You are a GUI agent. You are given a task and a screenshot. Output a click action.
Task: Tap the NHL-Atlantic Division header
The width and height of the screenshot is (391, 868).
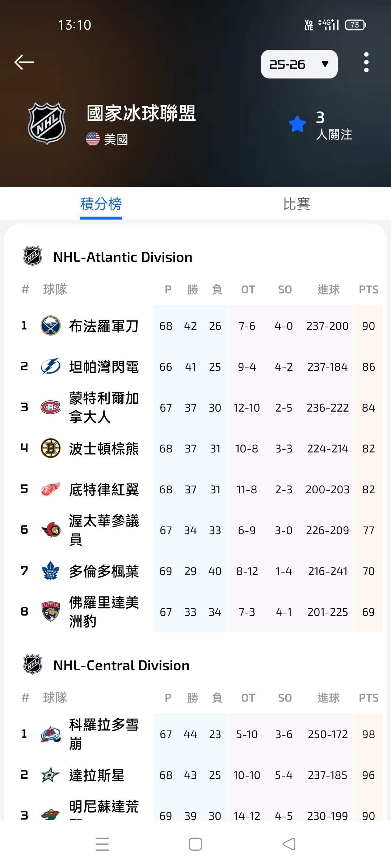point(123,257)
